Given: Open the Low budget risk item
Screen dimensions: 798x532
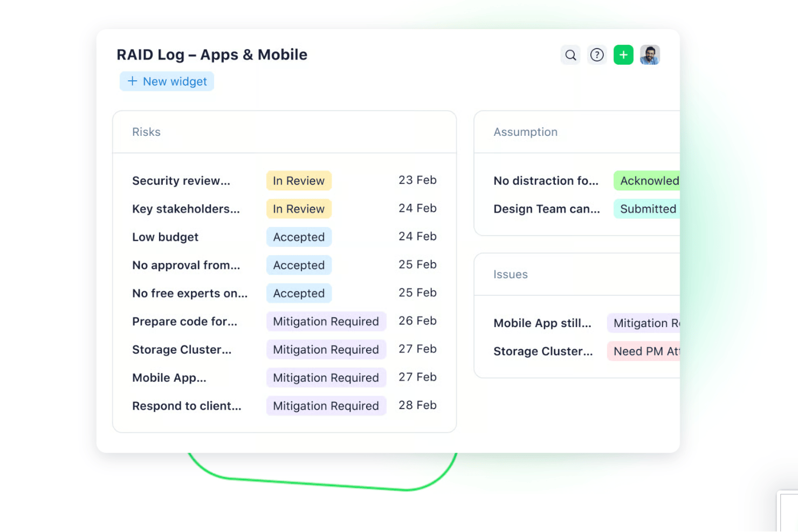Looking at the screenshot, I should (x=165, y=237).
